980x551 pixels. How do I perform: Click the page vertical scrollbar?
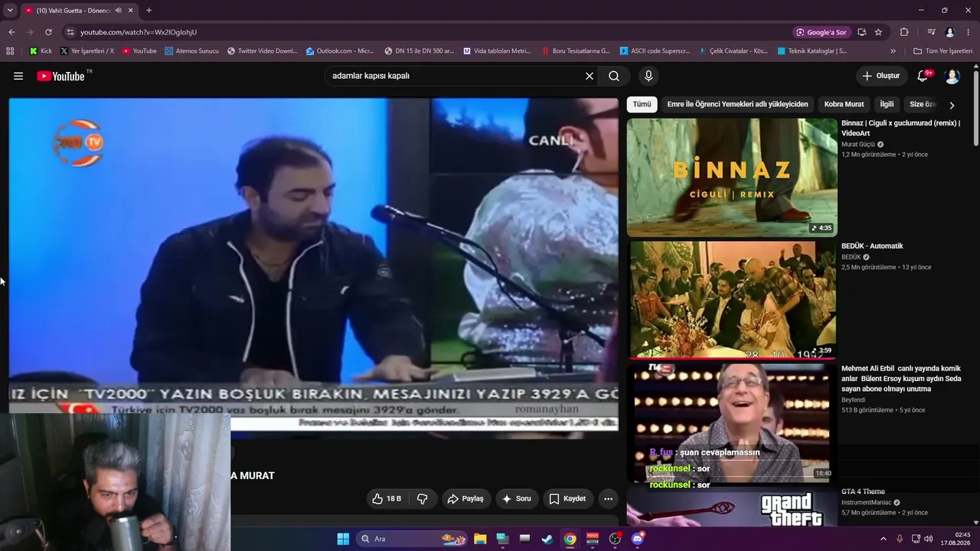pyautogui.click(x=976, y=107)
